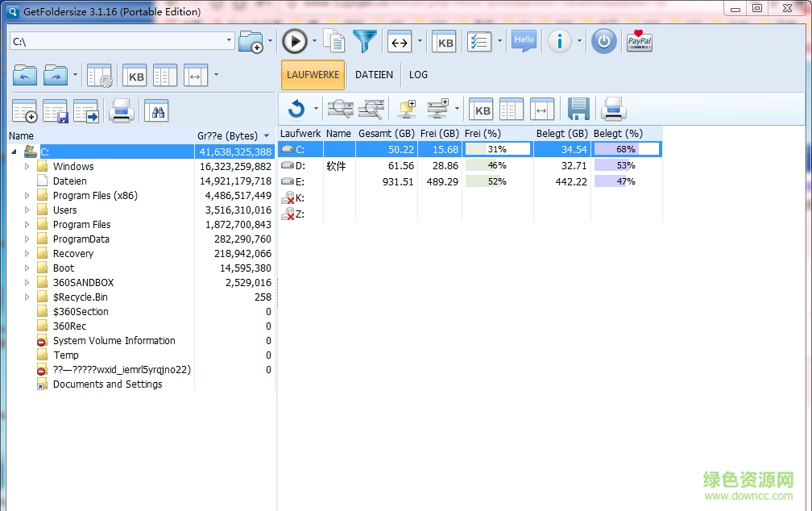
Task: Print the folder tree with left printer icon
Action: click(121, 110)
